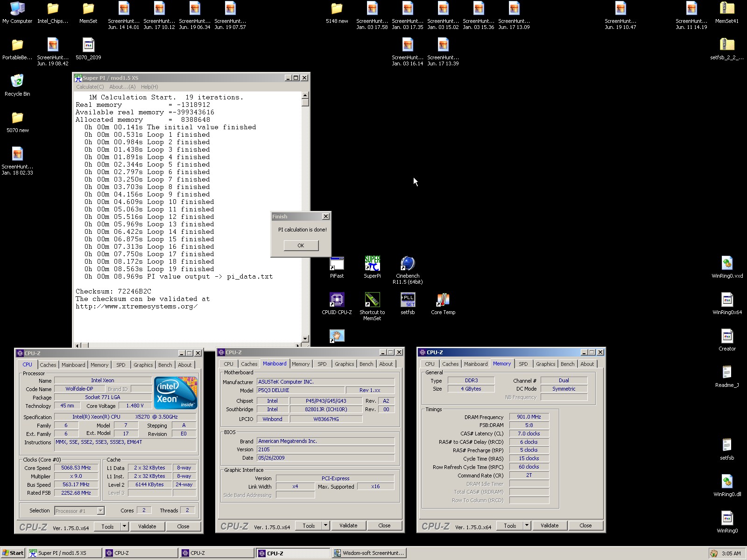
Task: Switch to Mainboard tab in right CPU-Z
Action: 476,364
